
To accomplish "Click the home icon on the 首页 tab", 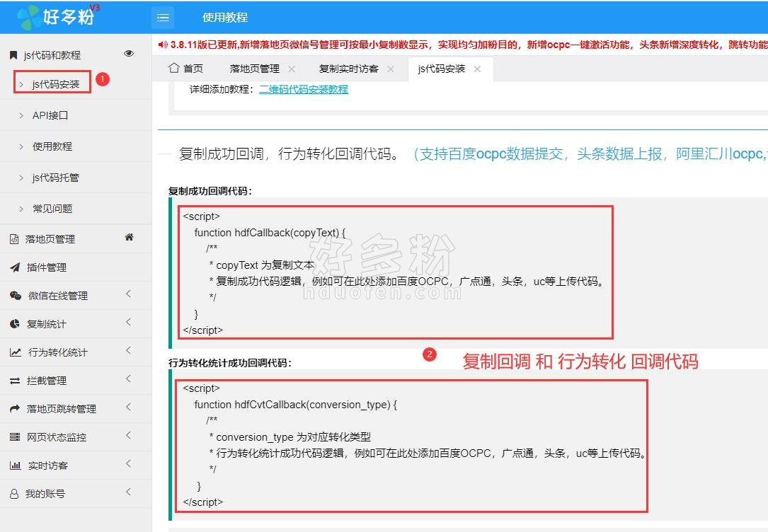I will [x=173, y=68].
